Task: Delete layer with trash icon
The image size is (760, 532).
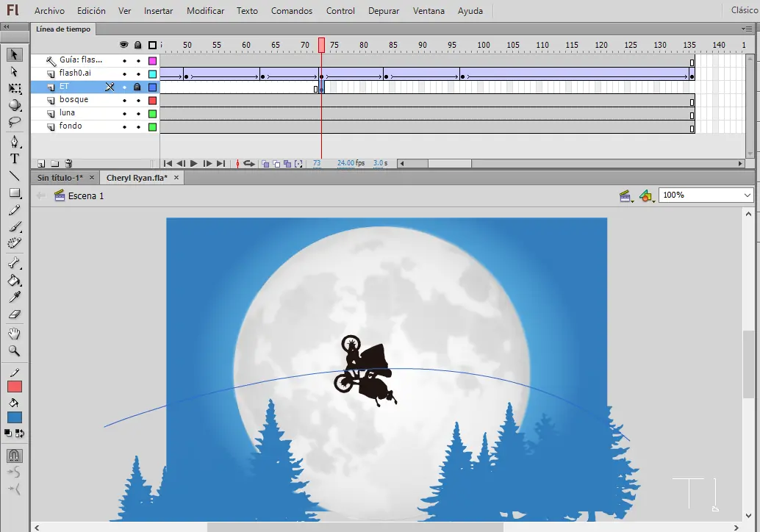Action: [x=68, y=164]
